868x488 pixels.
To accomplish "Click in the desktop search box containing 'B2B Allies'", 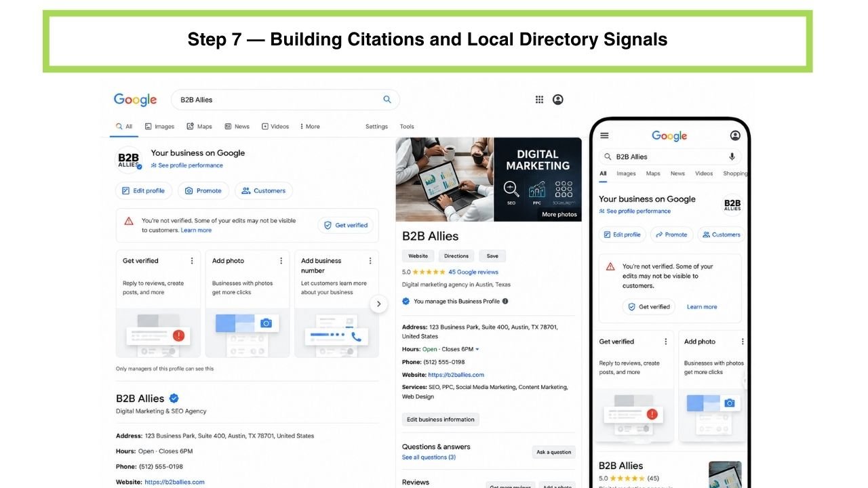I will coord(285,100).
